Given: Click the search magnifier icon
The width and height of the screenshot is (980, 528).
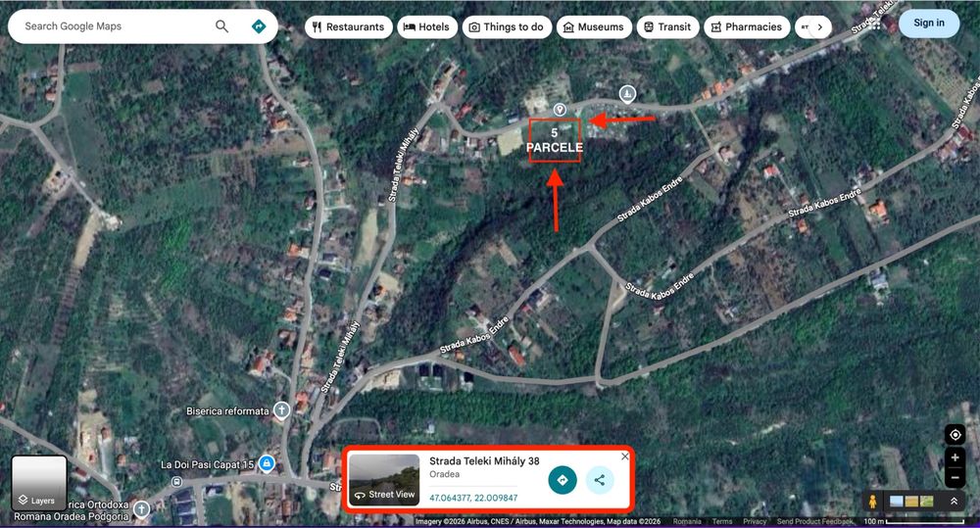Looking at the screenshot, I should coord(221,26).
